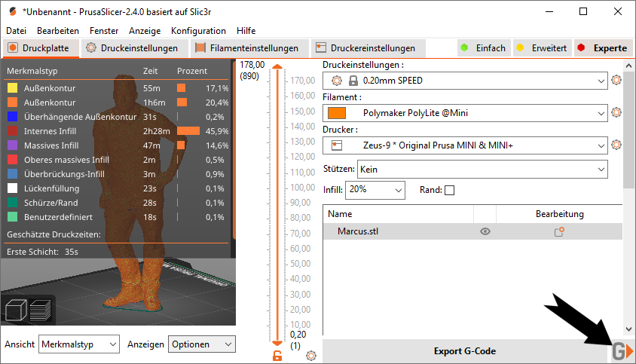Open the Hilfe menu

246,30
